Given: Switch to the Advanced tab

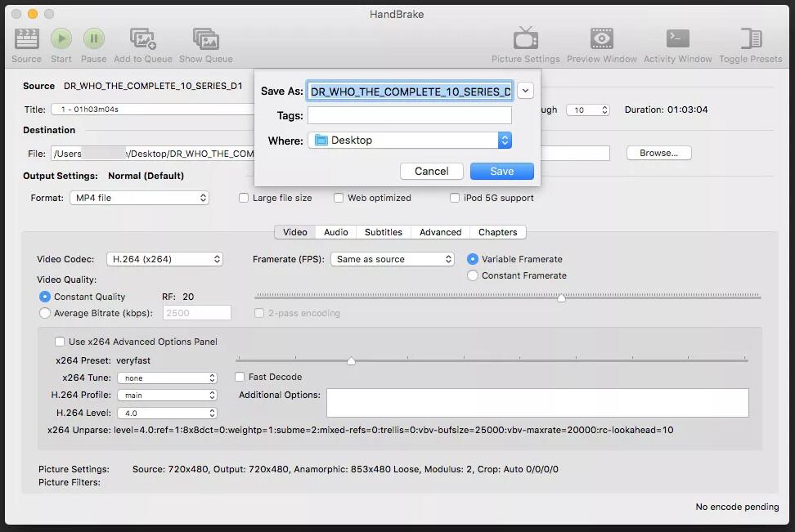Looking at the screenshot, I should pos(440,232).
